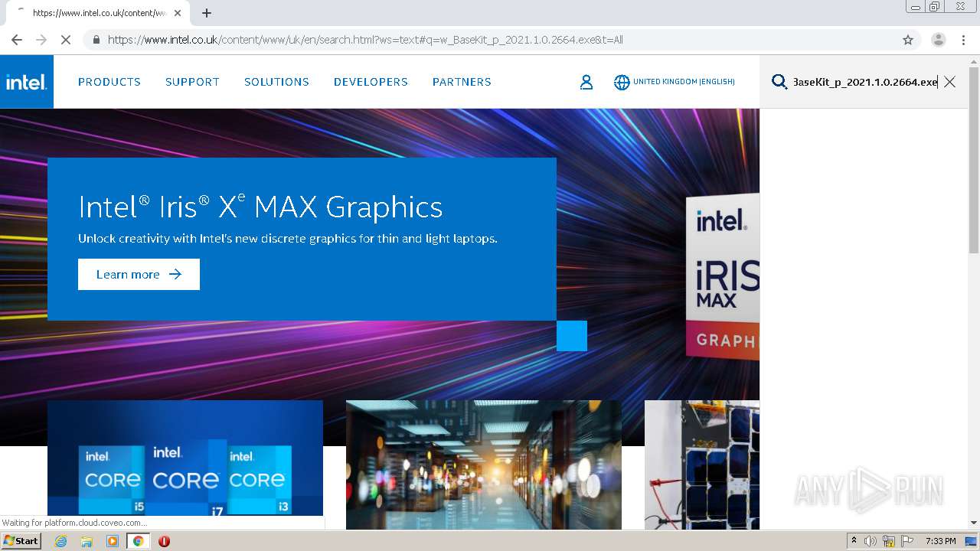Open the satellite solar panel thumbnail
The height and width of the screenshot is (551, 980).
click(x=702, y=465)
